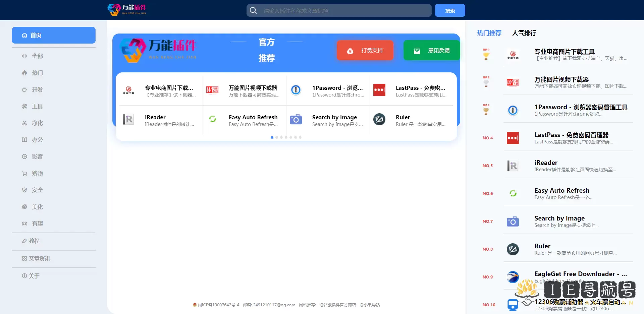
Task: Click 1Password icon in ranking list
Action: (x=513, y=110)
